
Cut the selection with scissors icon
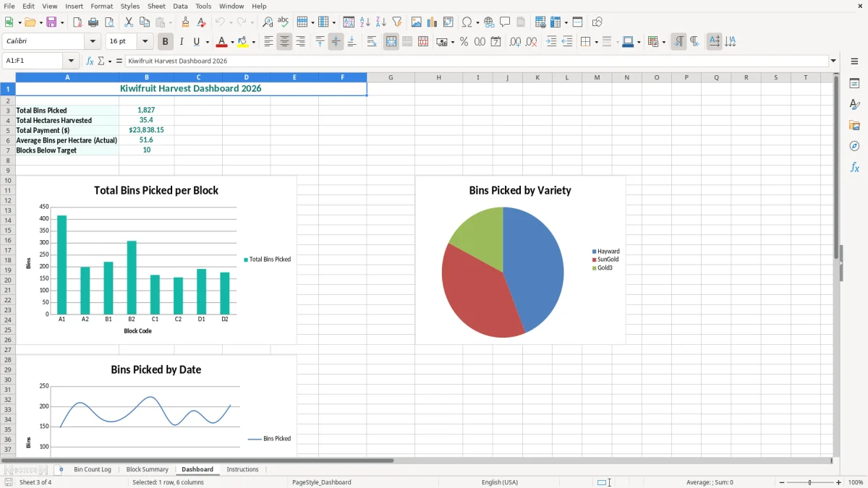coord(129,22)
